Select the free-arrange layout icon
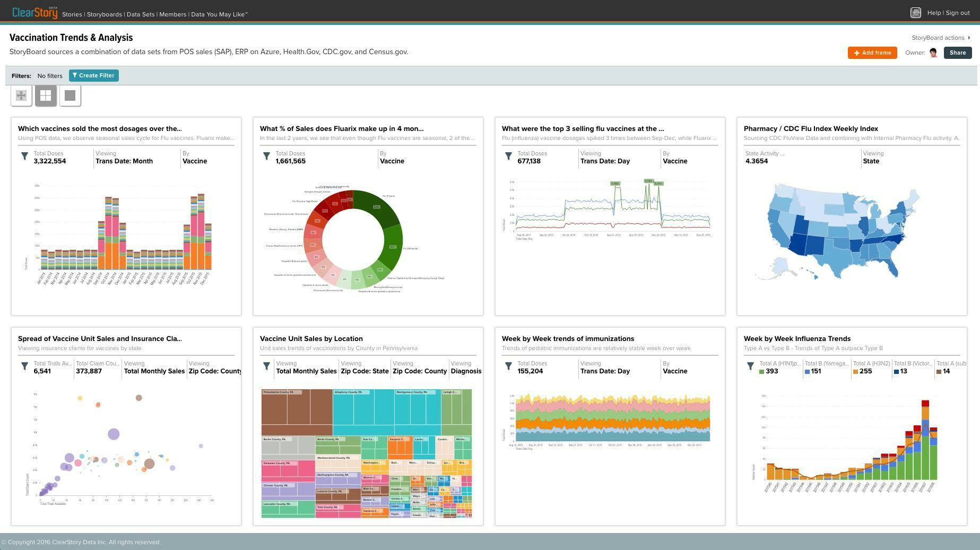The height and width of the screenshot is (550, 980). click(21, 95)
